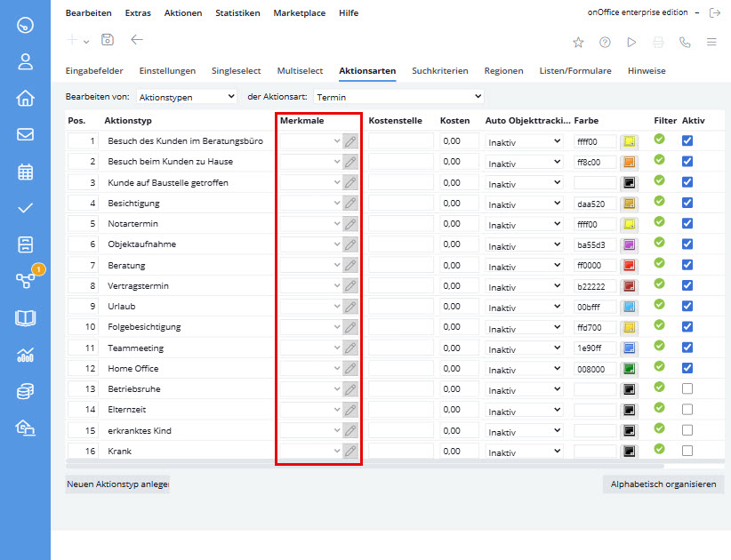Open the calendar icon in the sidebar

click(x=25, y=172)
